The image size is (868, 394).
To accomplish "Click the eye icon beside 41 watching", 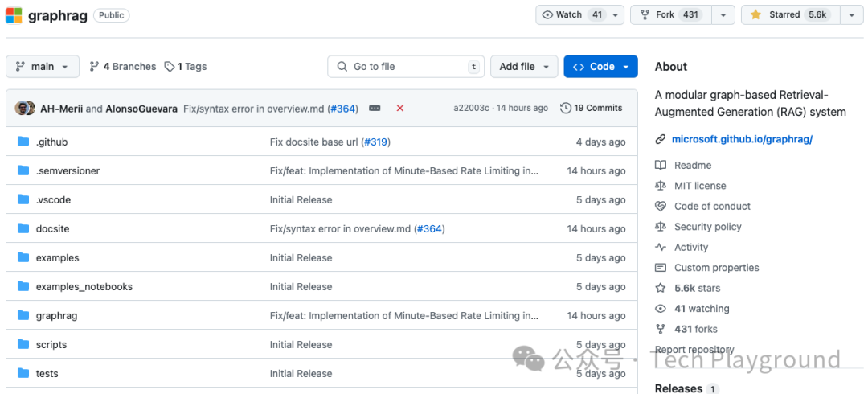I will click(x=660, y=309).
